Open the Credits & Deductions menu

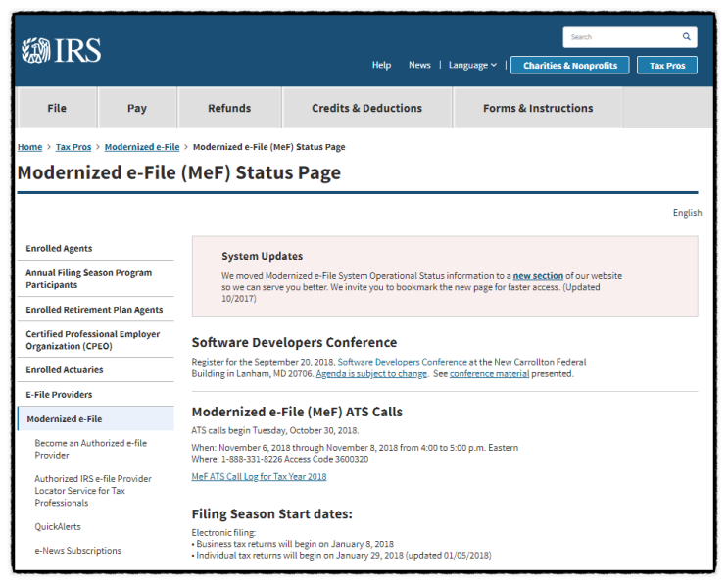pyautogui.click(x=366, y=108)
